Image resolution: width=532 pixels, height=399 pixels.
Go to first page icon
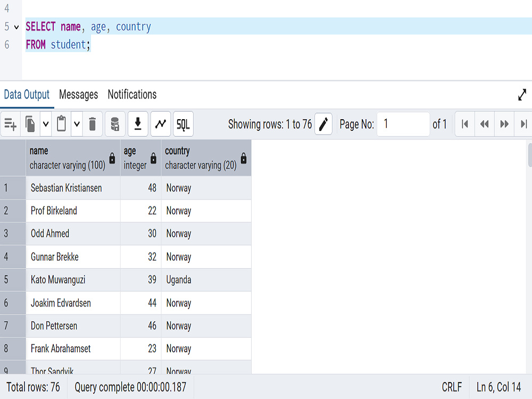(x=465, y=124)
